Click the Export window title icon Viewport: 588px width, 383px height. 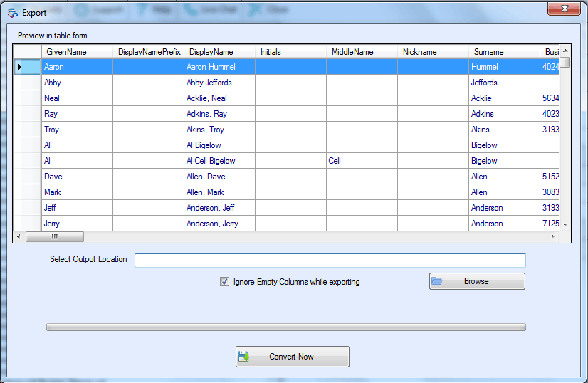coord(13,13)
